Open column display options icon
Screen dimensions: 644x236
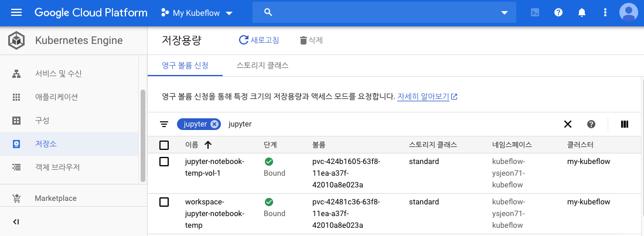point(625,124)
